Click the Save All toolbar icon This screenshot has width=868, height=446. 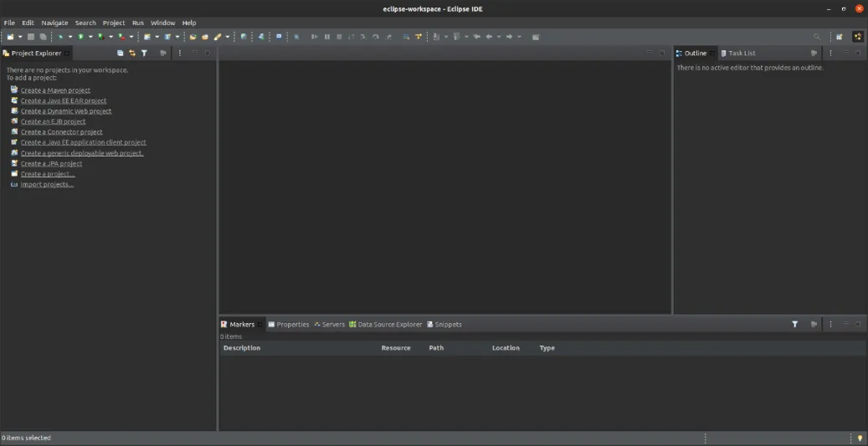pyautogui.click(x=43, y=37)
